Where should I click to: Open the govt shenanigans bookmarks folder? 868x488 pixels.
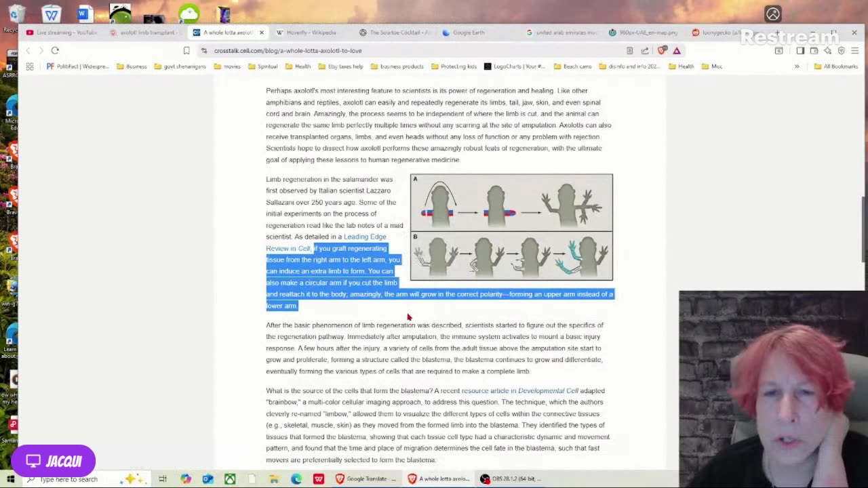pos(180,66)
